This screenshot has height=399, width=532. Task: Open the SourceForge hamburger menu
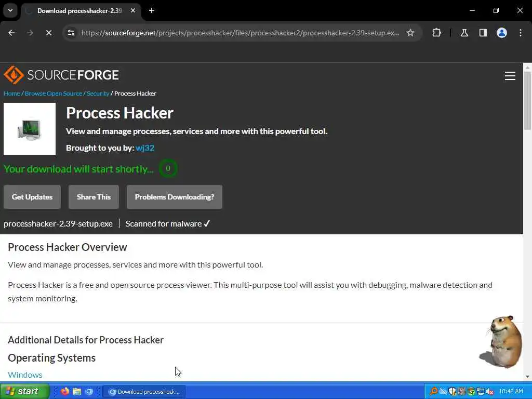click(510, 76)
